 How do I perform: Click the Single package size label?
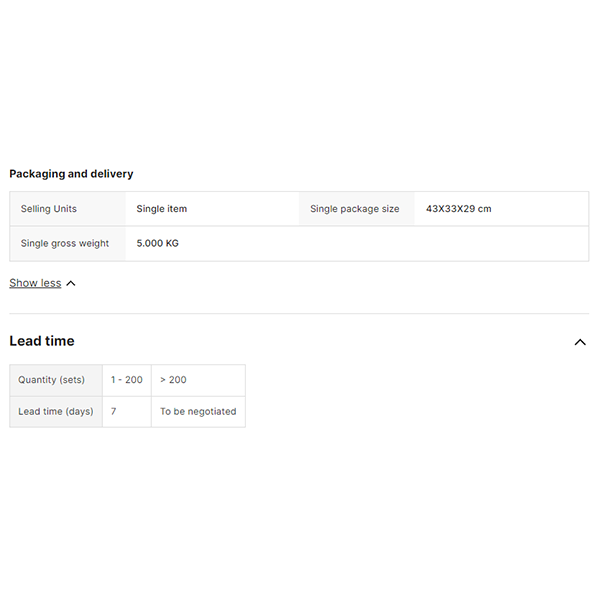coord(354,209)
